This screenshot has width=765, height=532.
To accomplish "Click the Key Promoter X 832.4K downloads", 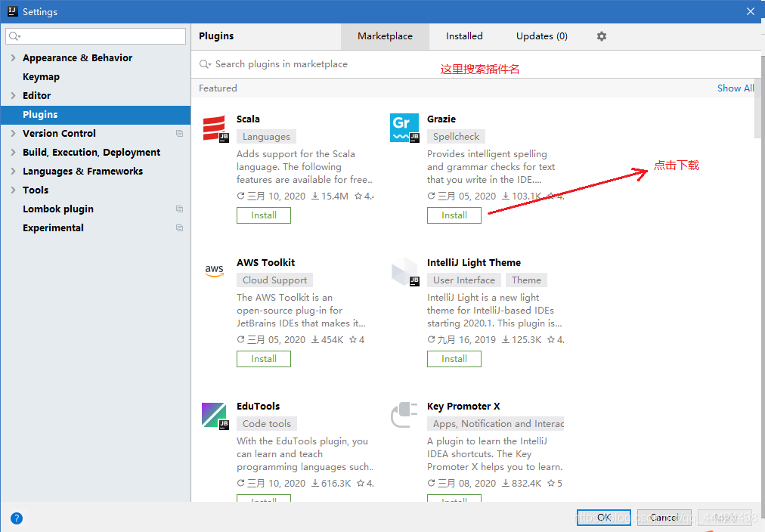I will (522, 483).
